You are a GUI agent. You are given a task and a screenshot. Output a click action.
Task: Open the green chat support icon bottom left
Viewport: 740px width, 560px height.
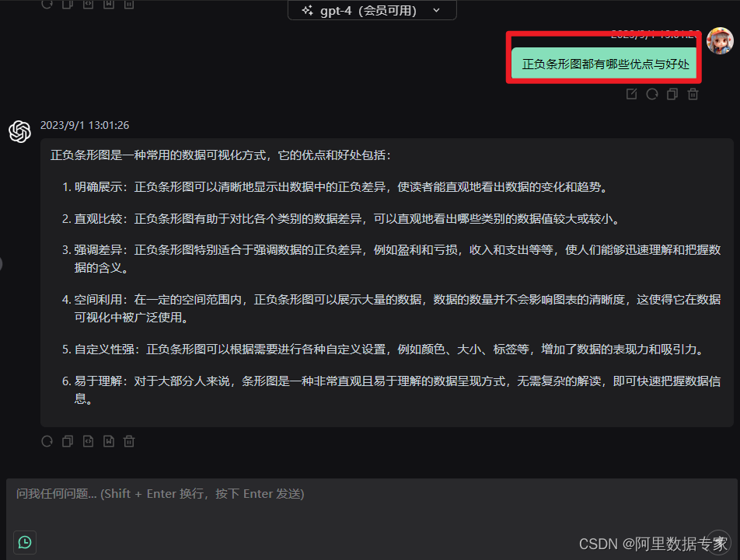(24, 542)
